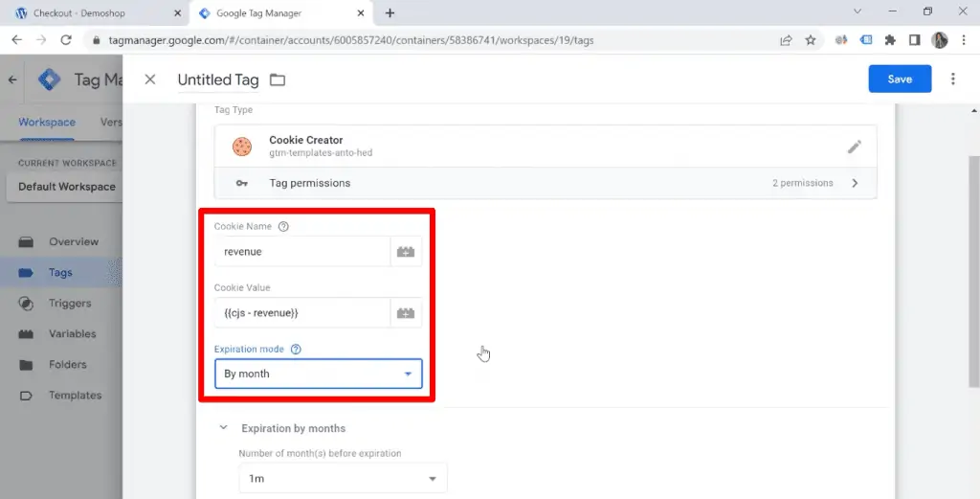Viewport: 980px width, 499px height.
Task: Rename the tag via the Untitled Tag title
Action: point(218,80)
